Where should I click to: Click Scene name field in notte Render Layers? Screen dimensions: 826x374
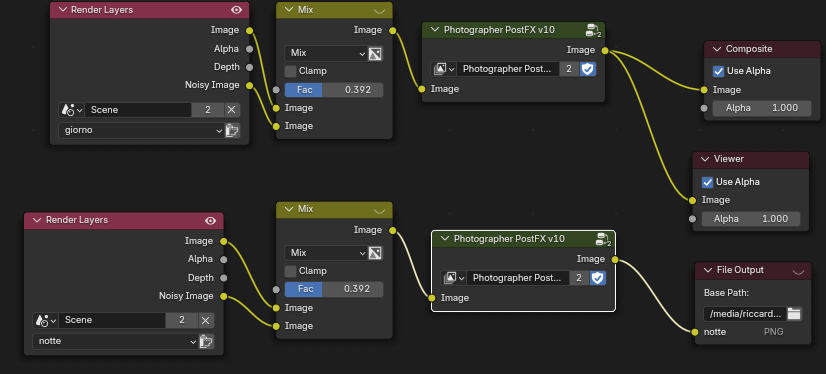click(x=113, y=320)
